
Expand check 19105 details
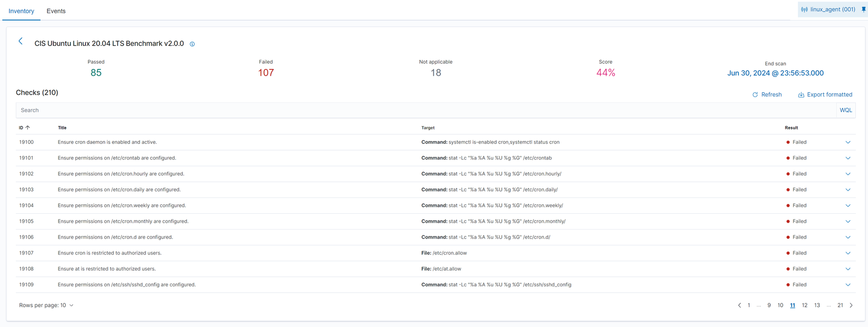[848, 221]
